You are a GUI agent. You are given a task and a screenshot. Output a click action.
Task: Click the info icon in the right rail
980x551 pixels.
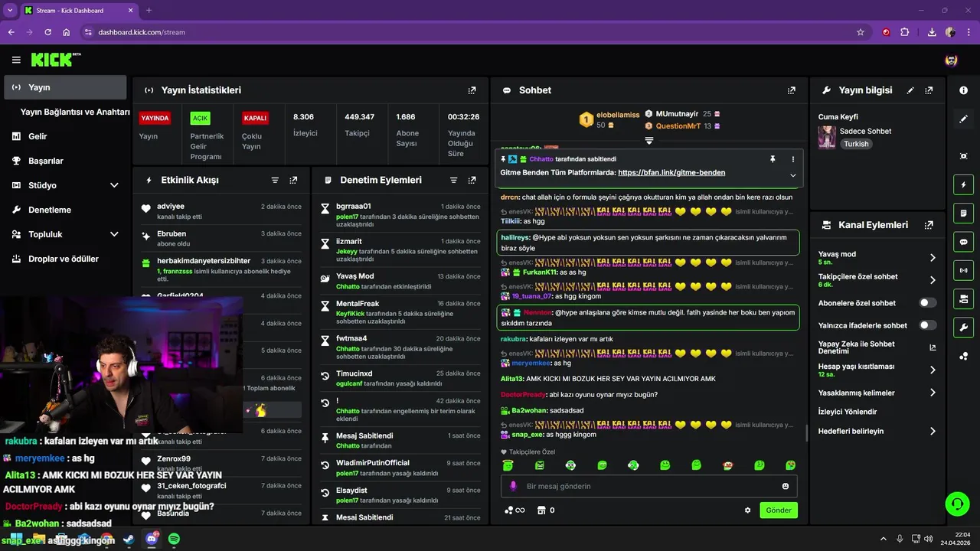(x=963, y=90)
